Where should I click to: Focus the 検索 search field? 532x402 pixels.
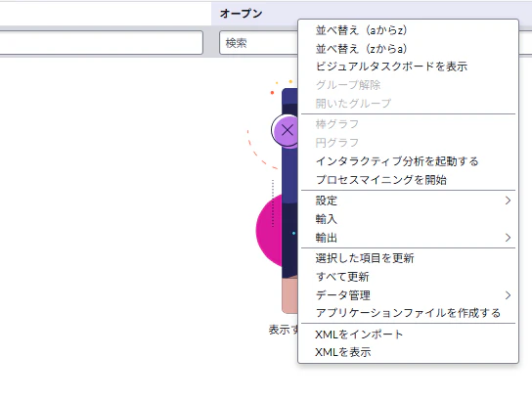(258, 43)
